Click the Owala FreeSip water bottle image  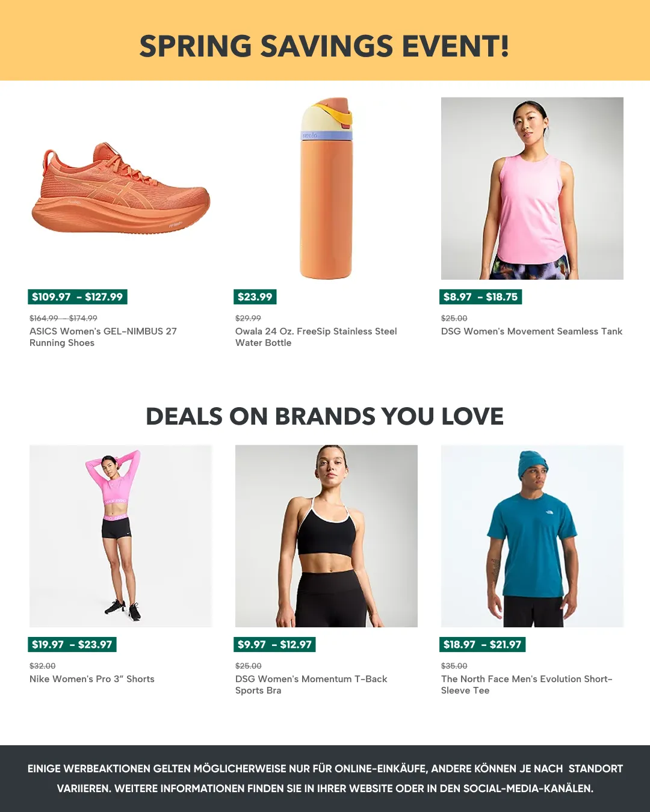pyautogui.click(x=326, y=188)
